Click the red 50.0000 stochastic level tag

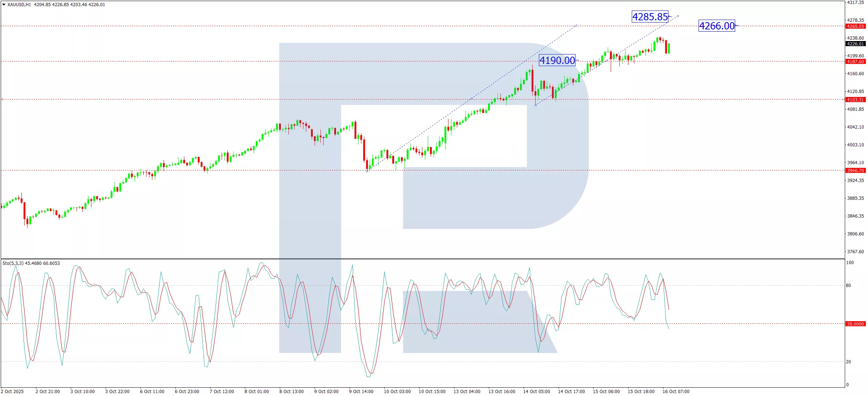tap(855, 324)
